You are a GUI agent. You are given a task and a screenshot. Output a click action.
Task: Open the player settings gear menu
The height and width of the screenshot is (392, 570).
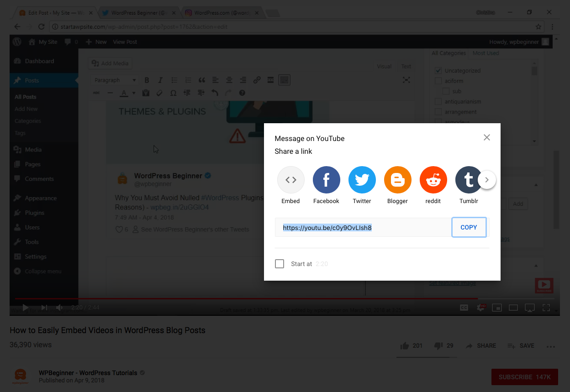481,308
